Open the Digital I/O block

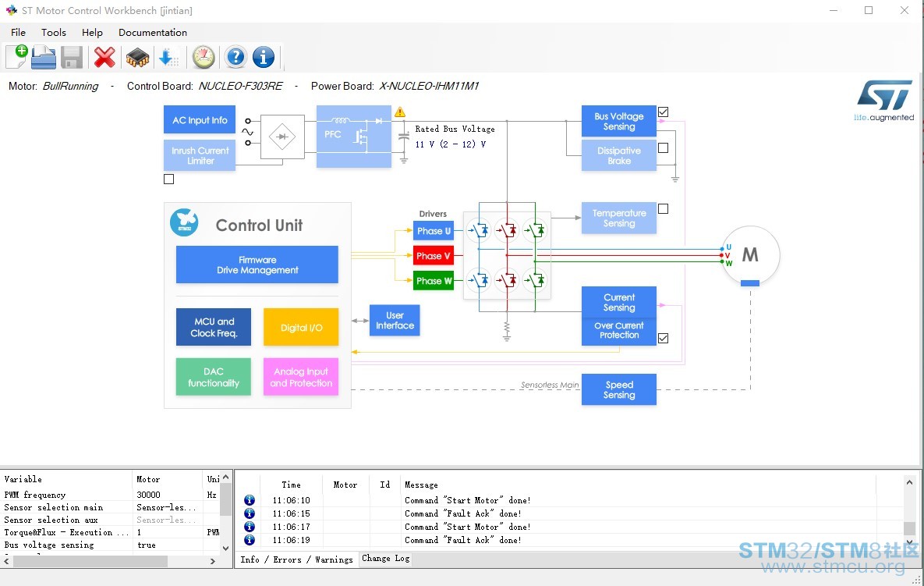[x=301, y=327]
